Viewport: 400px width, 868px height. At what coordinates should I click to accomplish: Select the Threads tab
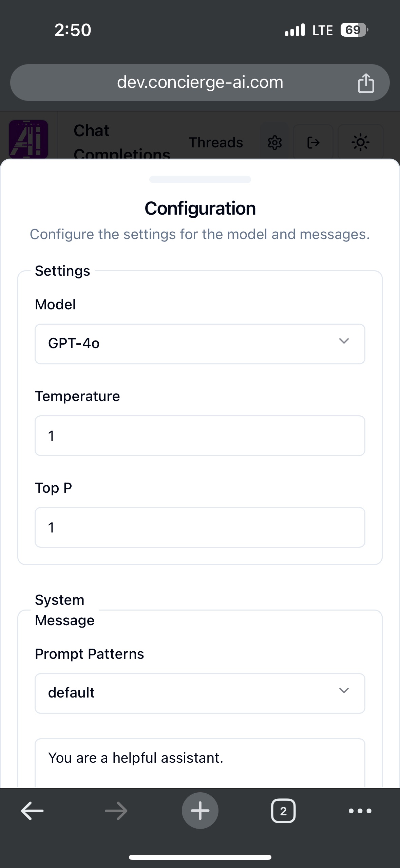click(216, 143)
